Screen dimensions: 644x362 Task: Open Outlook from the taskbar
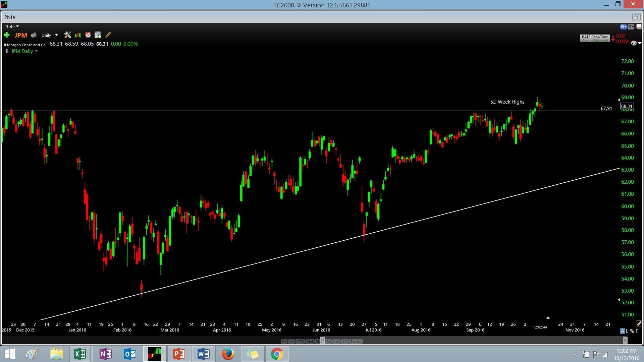coord(130,354)
